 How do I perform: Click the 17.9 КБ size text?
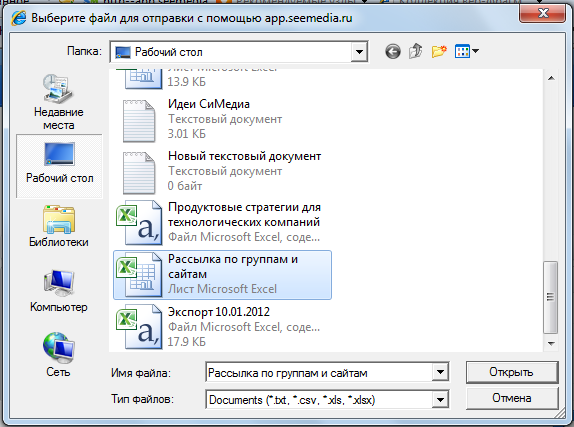pos(187,342)
